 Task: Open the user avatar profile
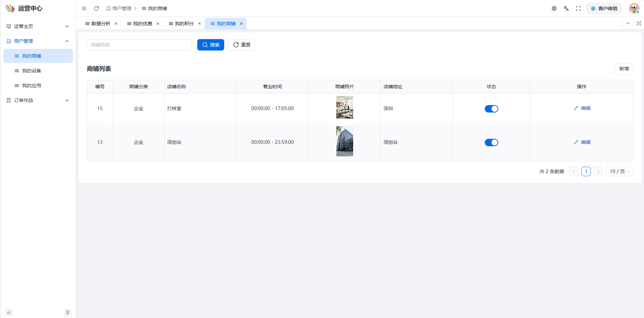coord(634,8)
